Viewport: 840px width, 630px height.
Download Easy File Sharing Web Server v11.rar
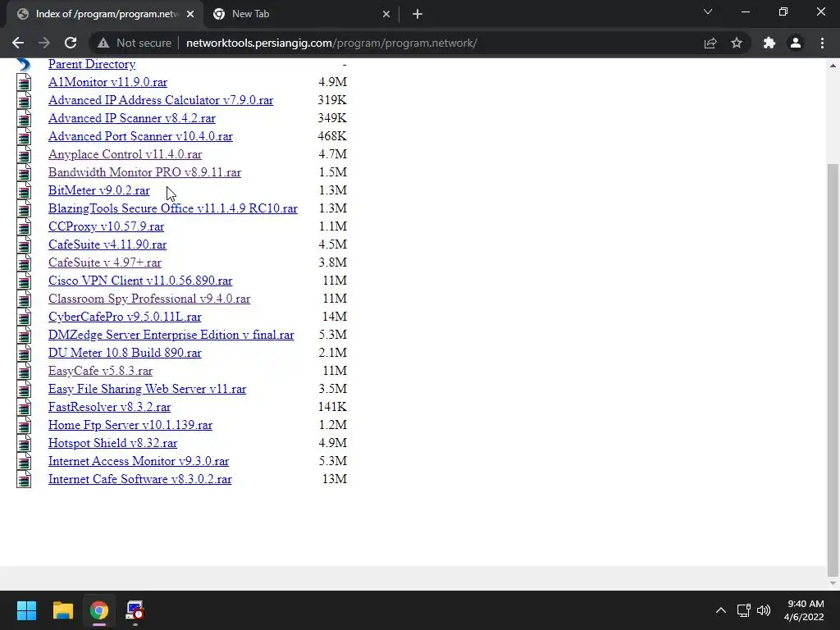[x=148, y=389]
